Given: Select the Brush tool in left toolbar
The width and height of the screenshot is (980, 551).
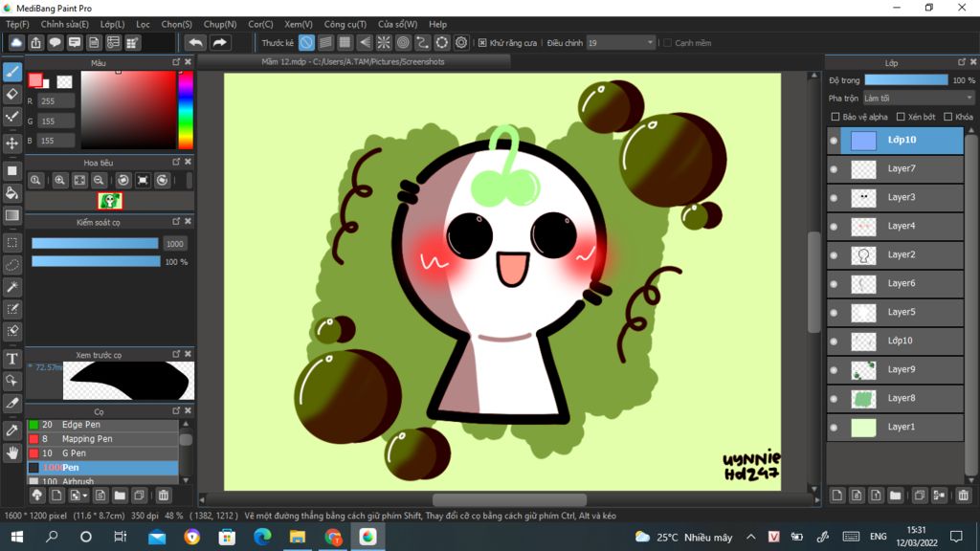Looking at the screenshot, I should [11, 72].
